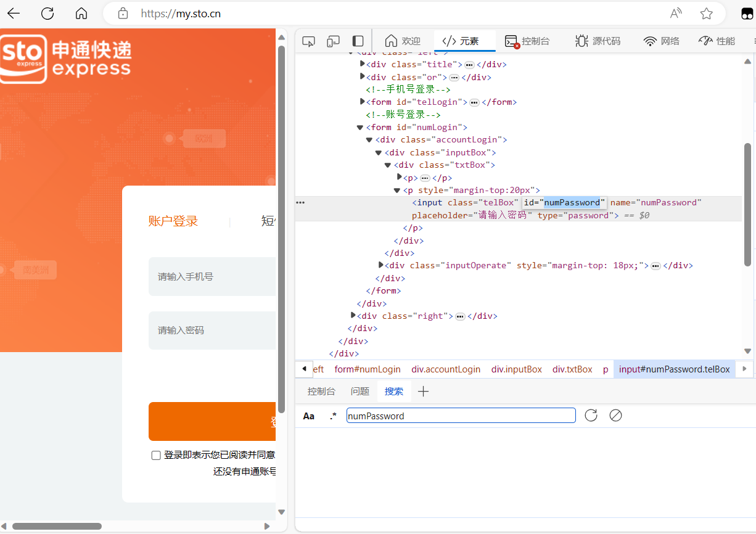Open the read aloud icon
Viewport: 756px width, 534px height.
(x=676, y=14)
